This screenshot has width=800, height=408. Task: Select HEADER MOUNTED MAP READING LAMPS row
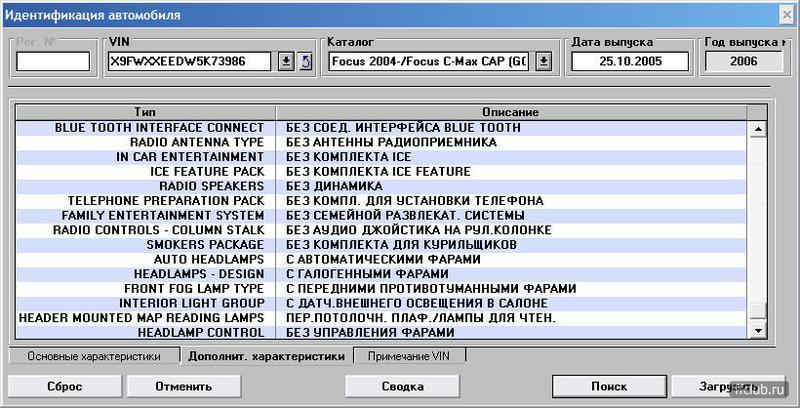383,318
